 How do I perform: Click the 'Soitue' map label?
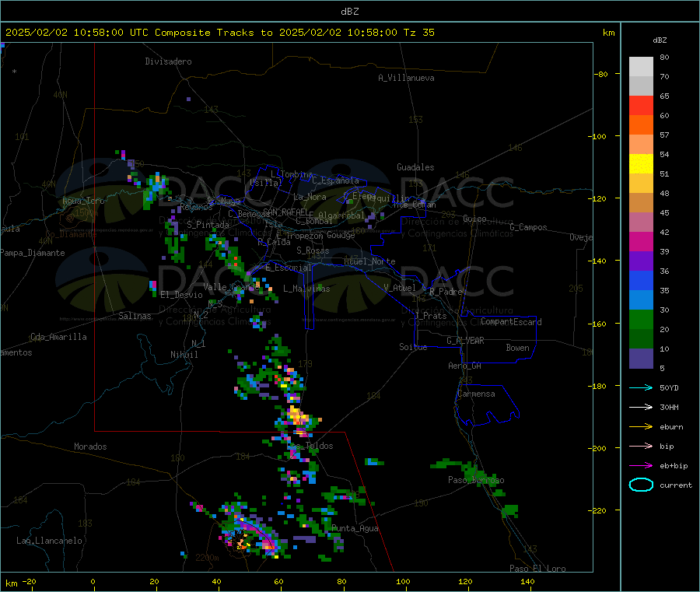pyautogui.click(x=413, y=347)
